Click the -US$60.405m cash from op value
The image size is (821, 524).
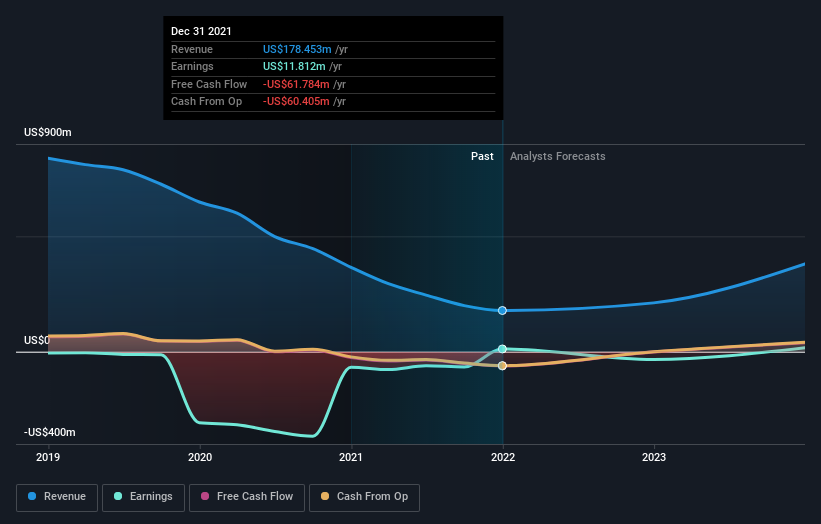pyautogui.click(x=296, y=102)
